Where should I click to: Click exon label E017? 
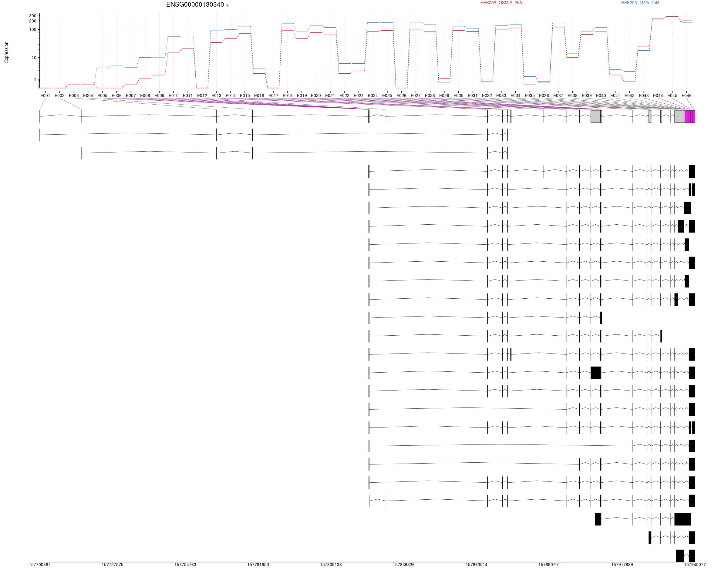pos(273,96)
